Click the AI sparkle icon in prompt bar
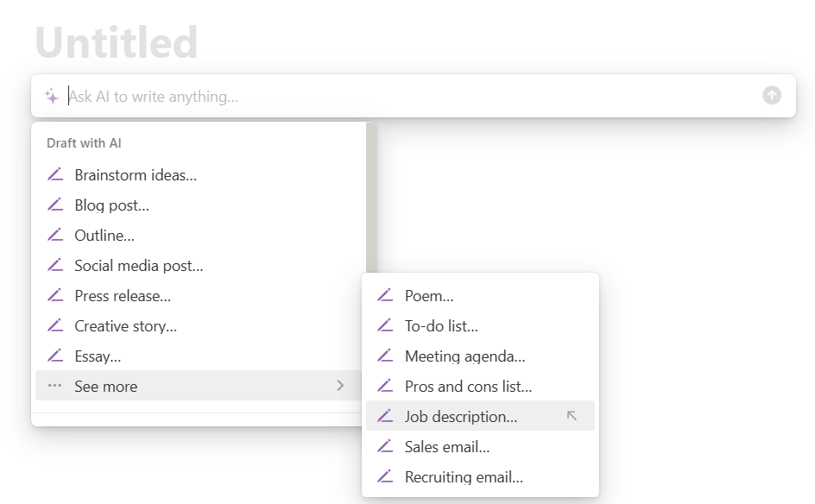 pyautogui.click(x=52, y=97)
